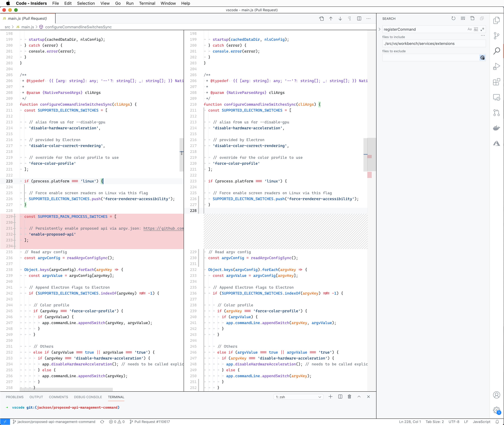Open the Terminal menu
This screenshot has width=504, height=425.
(147, 3)
